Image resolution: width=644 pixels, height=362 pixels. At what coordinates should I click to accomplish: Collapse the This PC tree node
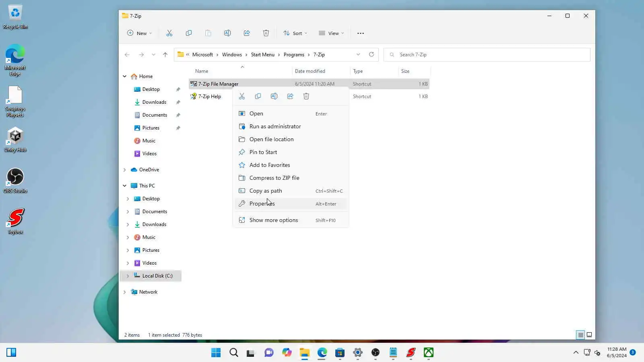(125, 186)
